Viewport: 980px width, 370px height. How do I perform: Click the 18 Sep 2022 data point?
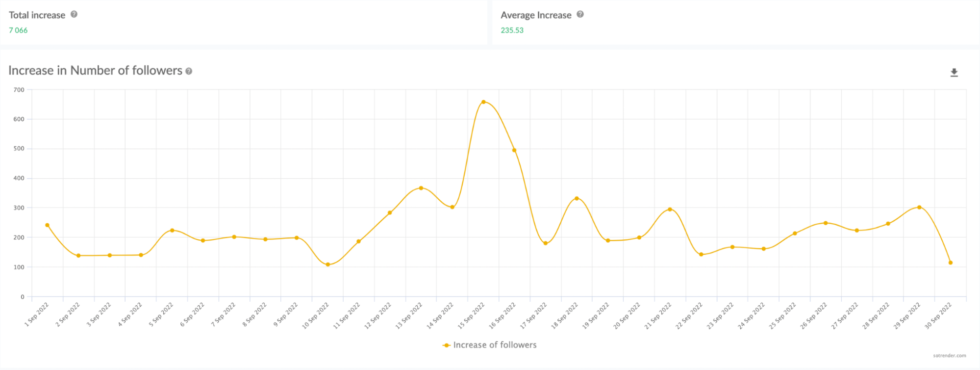(577, 198)
